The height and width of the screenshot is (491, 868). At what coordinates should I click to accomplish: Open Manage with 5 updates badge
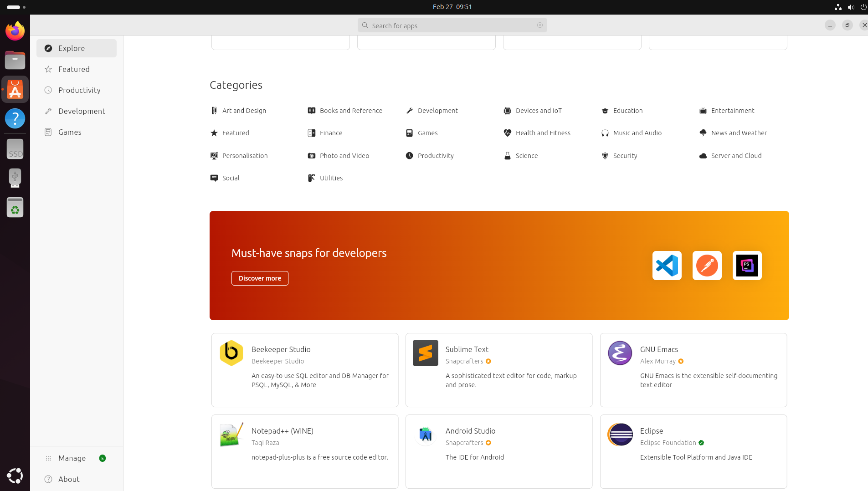point(77,458)
